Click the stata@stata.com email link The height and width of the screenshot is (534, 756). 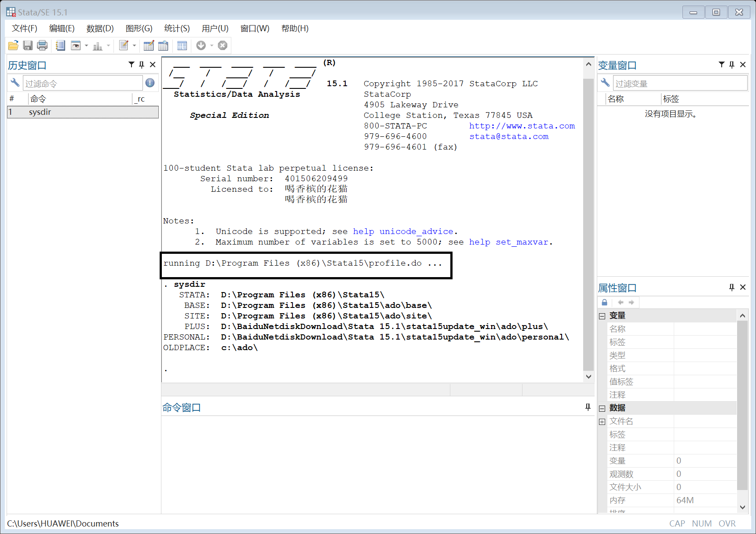click(509, 136)
